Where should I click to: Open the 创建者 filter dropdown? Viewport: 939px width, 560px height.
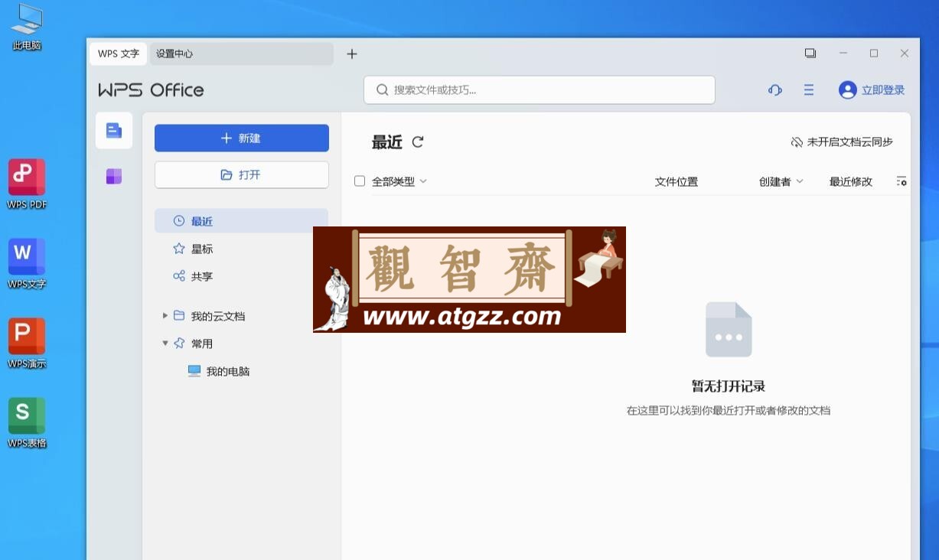[781, 181]
